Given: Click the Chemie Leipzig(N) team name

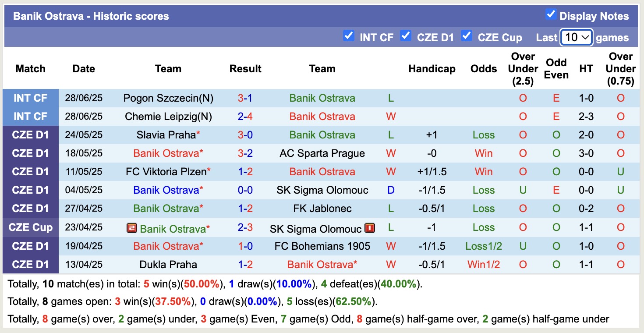Looking at the screenshot, I should tap(168, 116).
